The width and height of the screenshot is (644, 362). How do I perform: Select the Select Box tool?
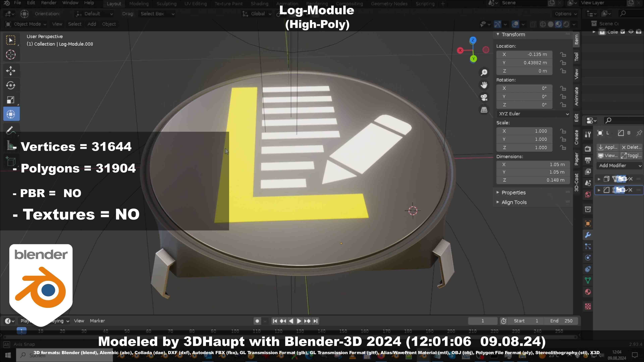click(x=11, y=40)
